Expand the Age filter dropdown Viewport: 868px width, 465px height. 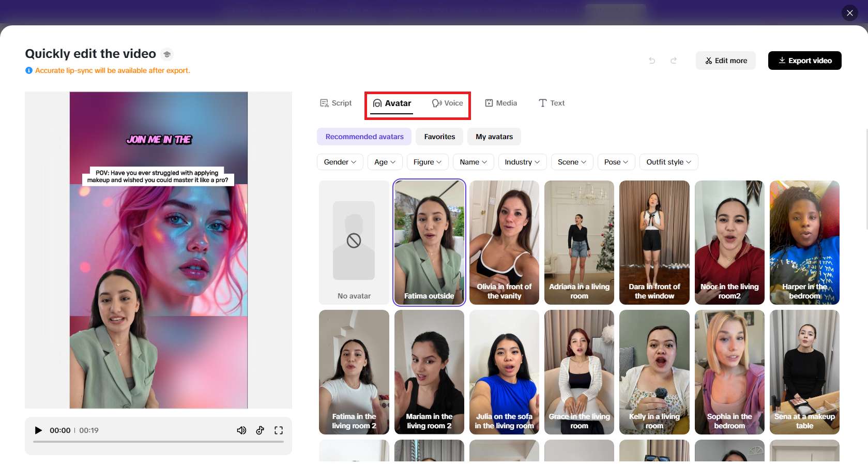[385, 162]
